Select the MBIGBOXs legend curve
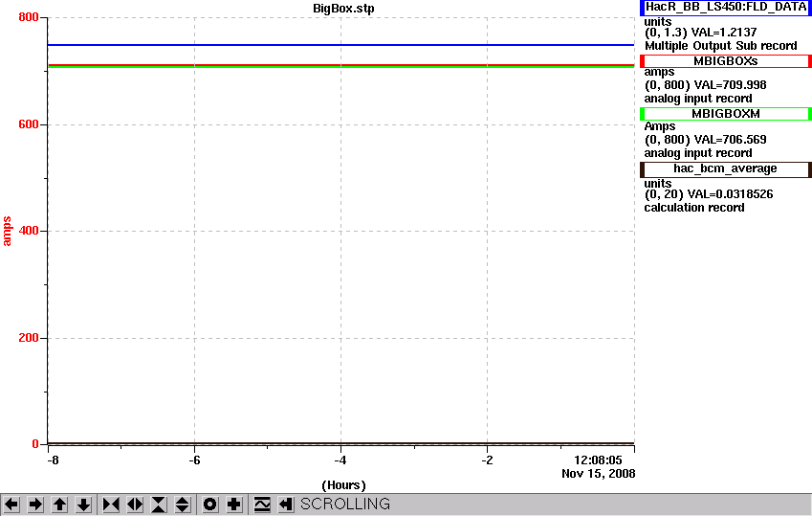Viewport: 812px width, 516px height. 726,61
